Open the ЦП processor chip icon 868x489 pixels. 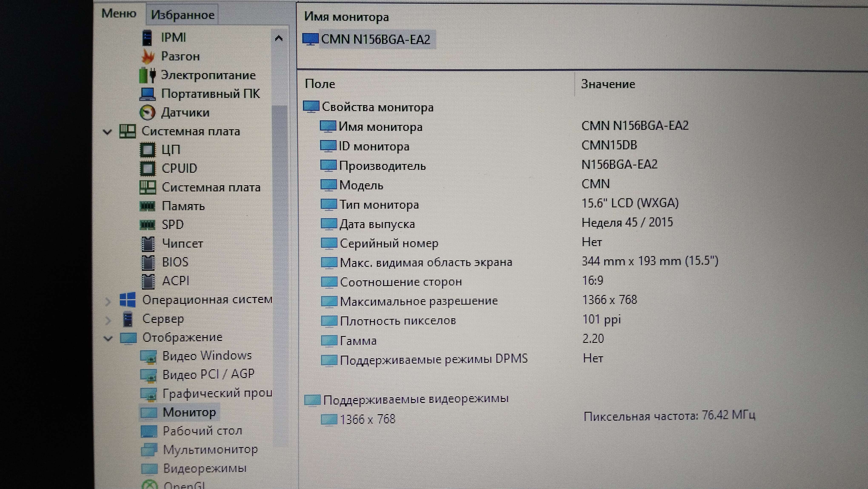point(147,150)
